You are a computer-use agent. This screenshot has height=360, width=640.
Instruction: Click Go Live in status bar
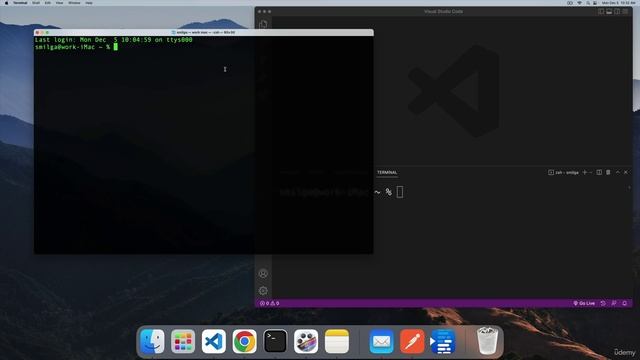pos(584,303)
